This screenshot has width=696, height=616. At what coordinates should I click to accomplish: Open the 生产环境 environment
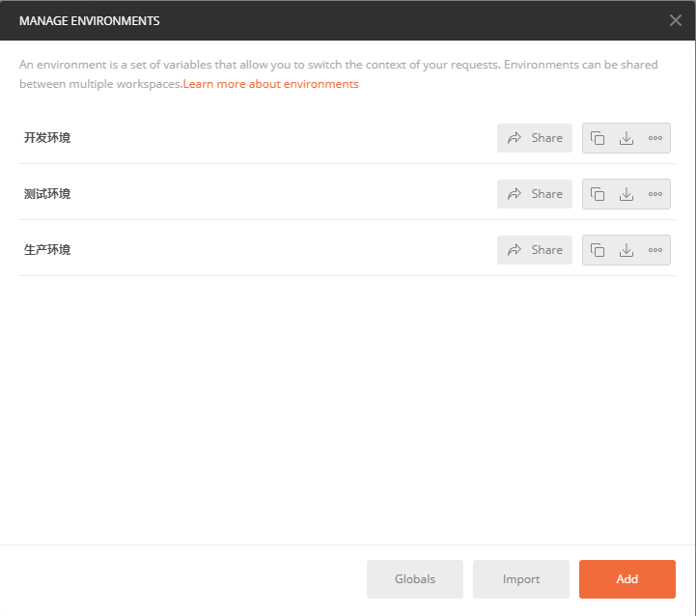pos(47,250)
